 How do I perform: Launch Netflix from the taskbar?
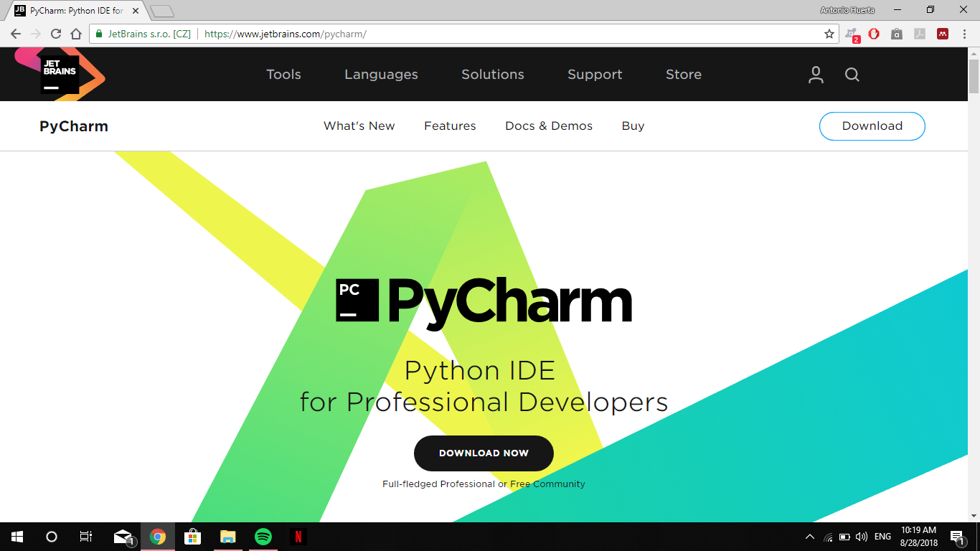[x=298, y=536]
